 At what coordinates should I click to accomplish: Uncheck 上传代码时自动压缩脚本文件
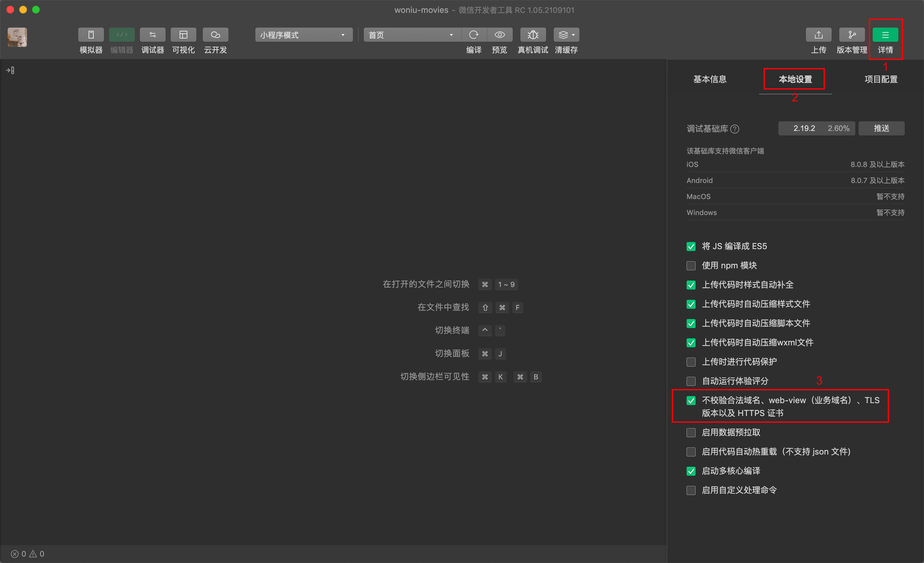tap(691, 324)
